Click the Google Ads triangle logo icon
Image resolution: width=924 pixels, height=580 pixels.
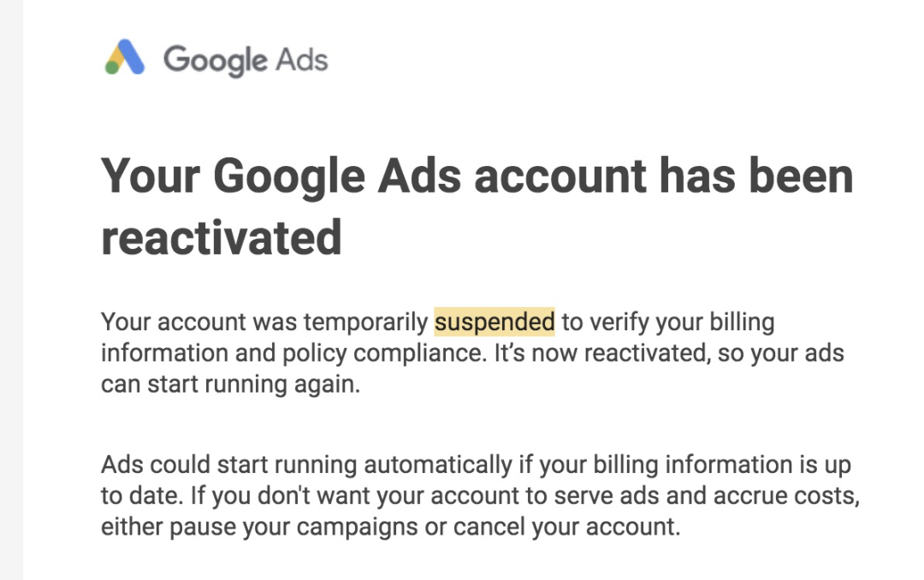point(125,58)
